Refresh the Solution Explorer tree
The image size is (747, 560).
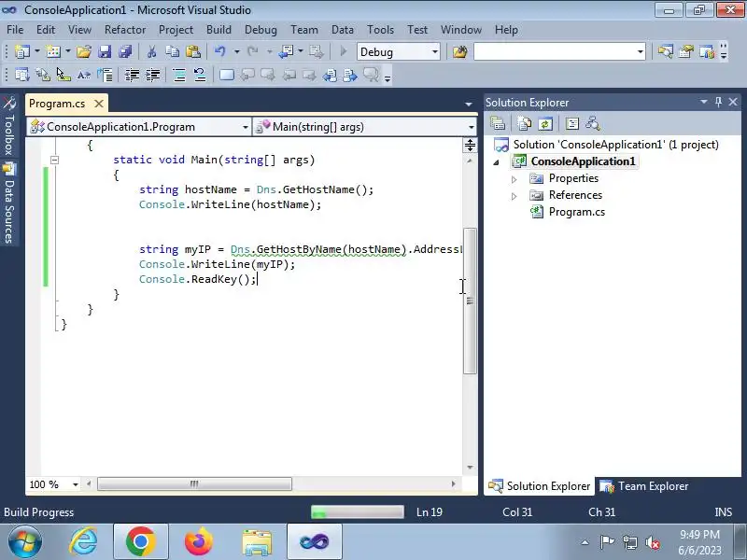click(x=545, y=124)
